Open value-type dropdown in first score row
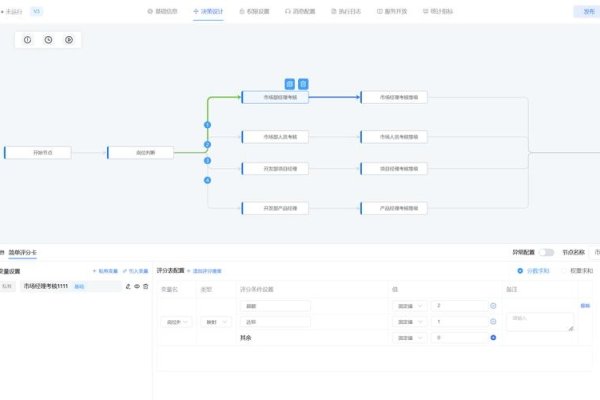This screenshot has width=600, height=400. pyautogui.click(x=409, y=306)
